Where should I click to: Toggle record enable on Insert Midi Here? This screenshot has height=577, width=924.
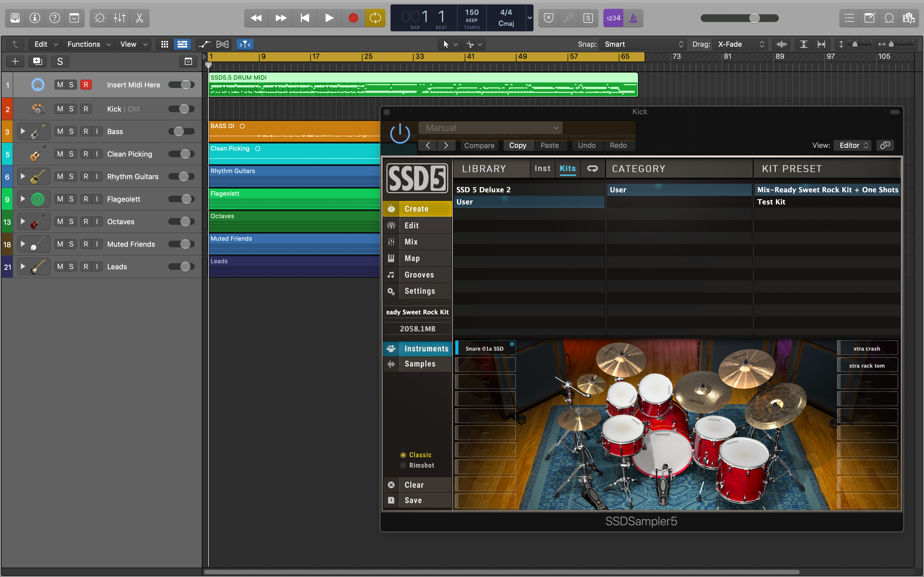[86, 85]
